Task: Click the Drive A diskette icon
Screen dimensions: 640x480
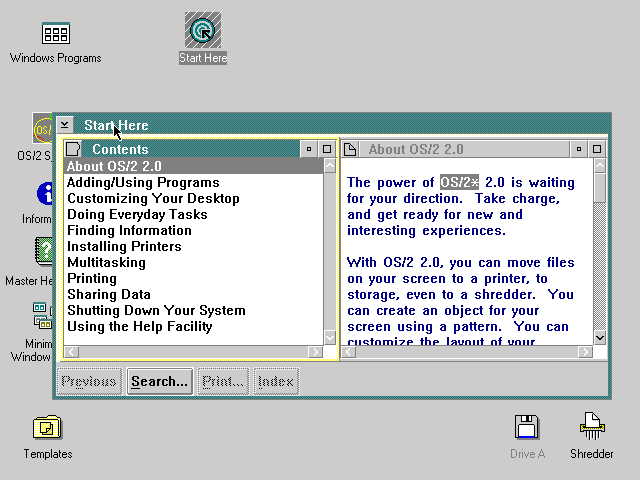Action: click(527, 427)
